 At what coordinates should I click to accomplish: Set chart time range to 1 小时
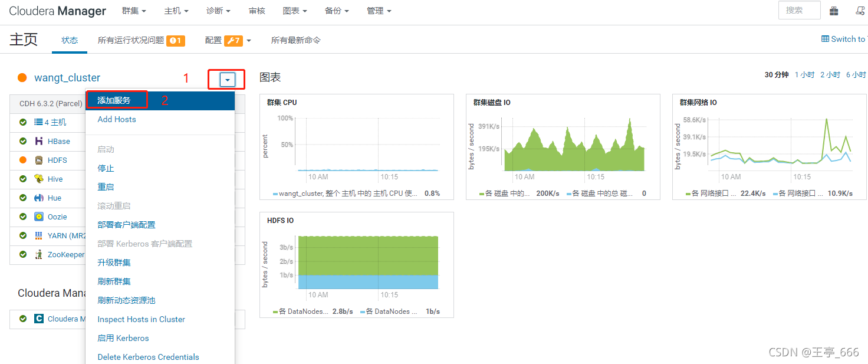pos(804,75)
